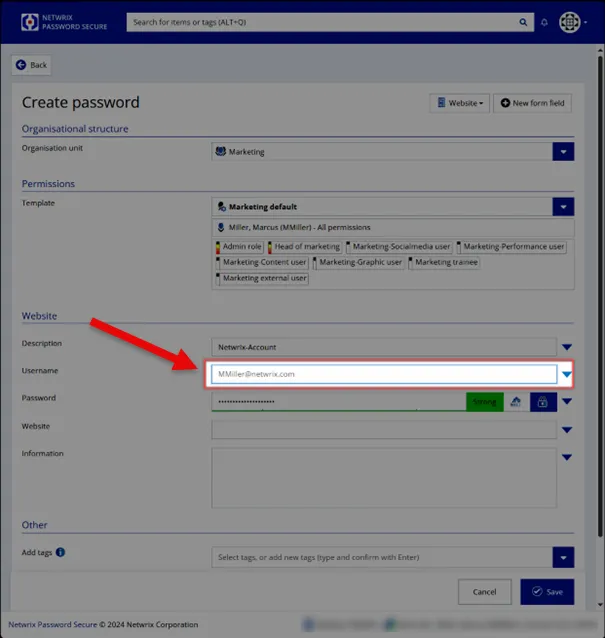Cancel the password creation

[485, 592]
